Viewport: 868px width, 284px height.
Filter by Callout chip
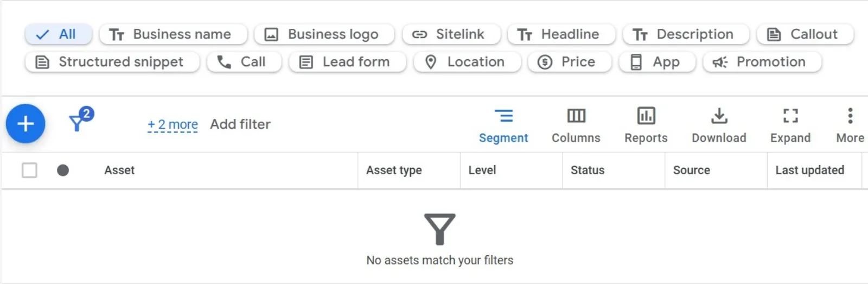(805, 34)
